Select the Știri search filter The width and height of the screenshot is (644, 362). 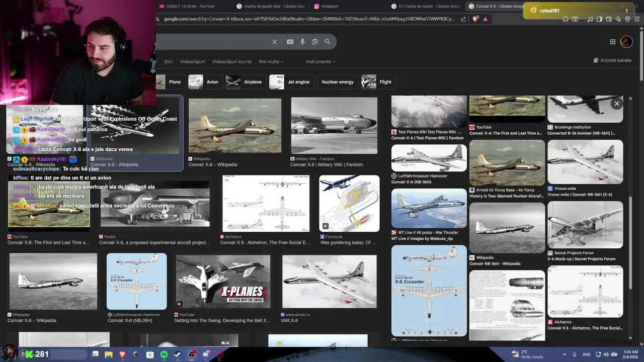(x=168, y=61)
